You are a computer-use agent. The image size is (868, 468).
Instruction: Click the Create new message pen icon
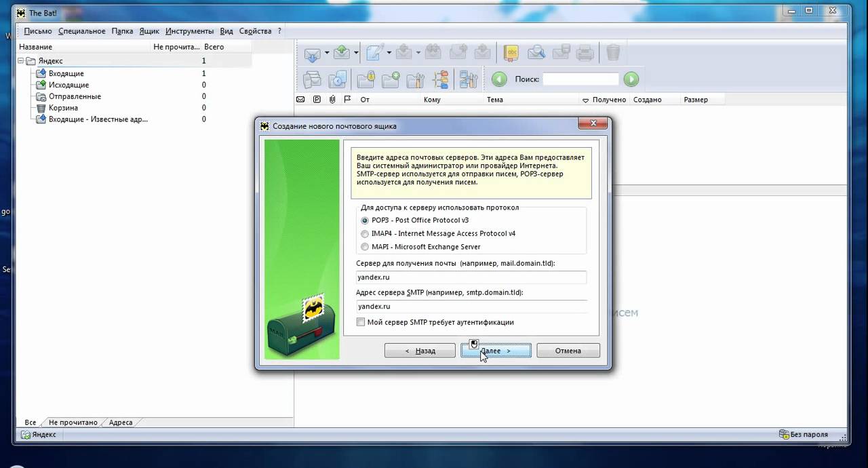374,53
